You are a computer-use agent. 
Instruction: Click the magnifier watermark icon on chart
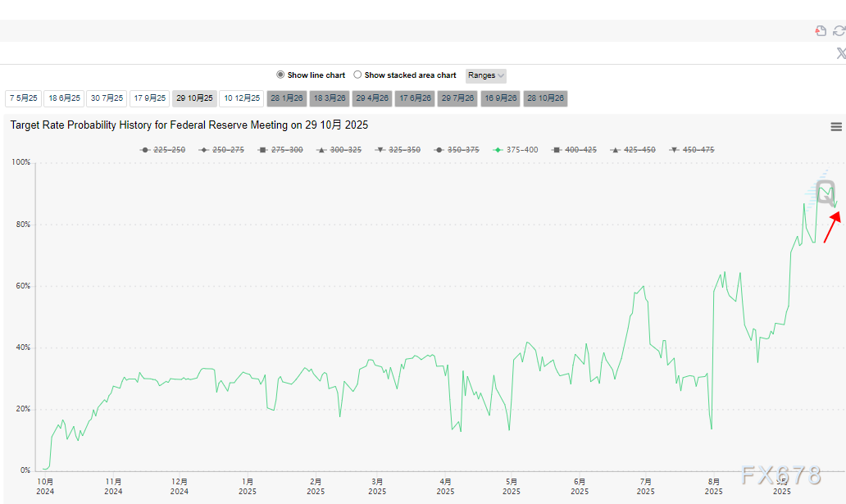tap(826, 193)
